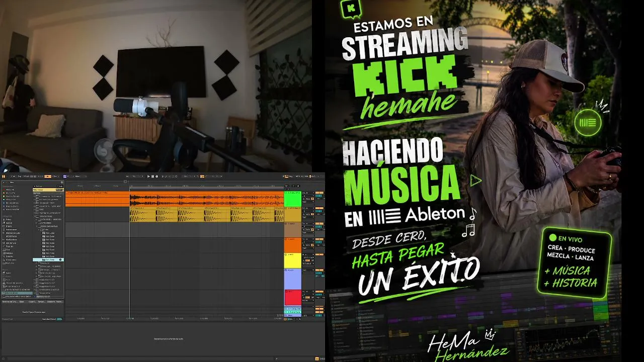
Task: Select the lavender track header
Action: (293, 279)
